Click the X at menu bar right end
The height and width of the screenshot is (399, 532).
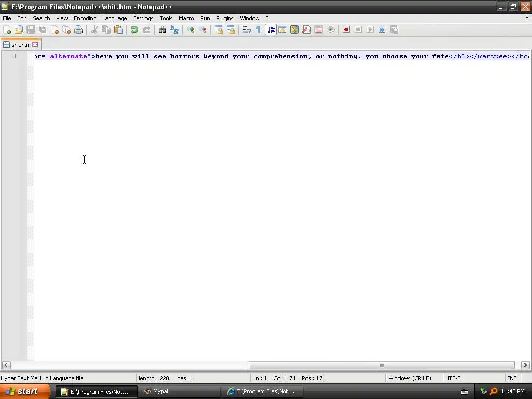527,18
